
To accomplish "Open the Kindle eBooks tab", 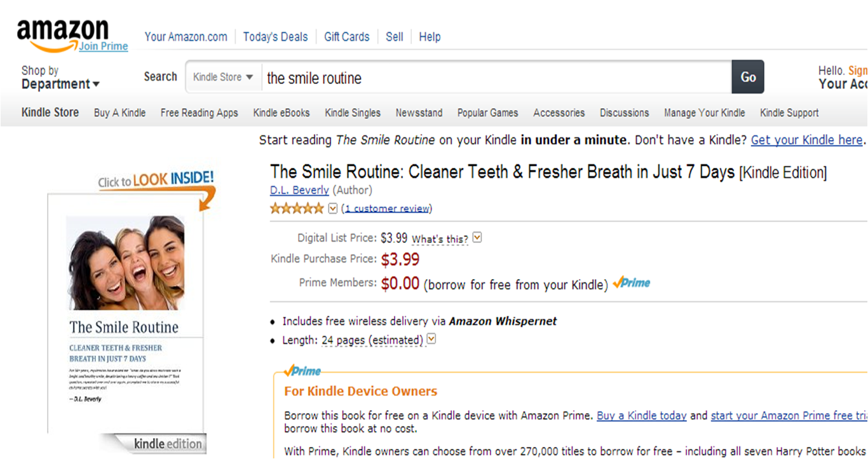I will pyautogui.click(x=281, y=113).
